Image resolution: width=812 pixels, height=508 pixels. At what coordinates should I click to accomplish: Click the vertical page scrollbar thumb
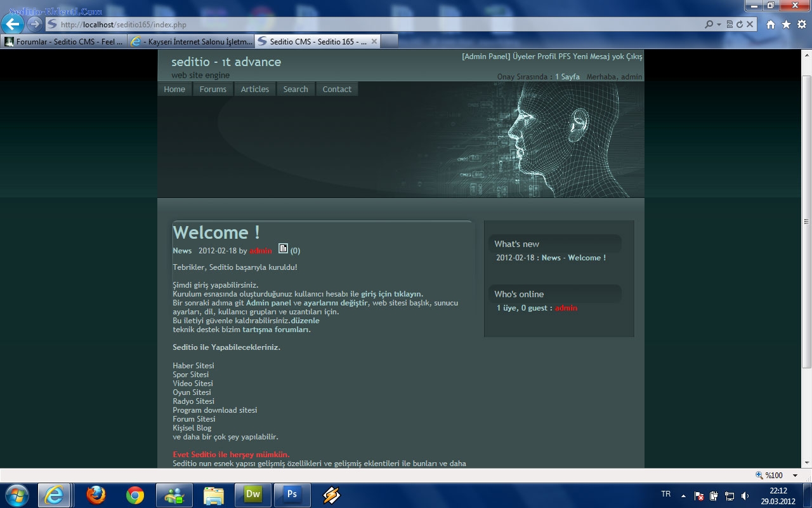click(806, 222)
